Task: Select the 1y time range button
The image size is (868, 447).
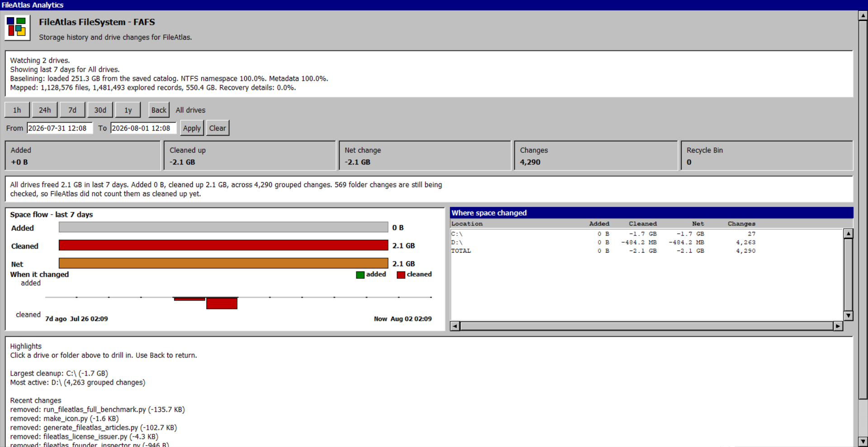Action: pyautogui.click(x=128, y=110)
